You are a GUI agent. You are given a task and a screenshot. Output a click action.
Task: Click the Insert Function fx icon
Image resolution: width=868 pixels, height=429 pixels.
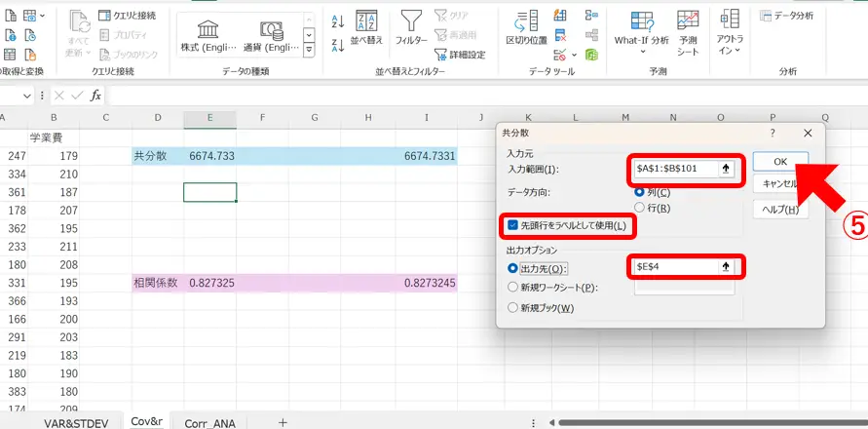coord(95,96)
